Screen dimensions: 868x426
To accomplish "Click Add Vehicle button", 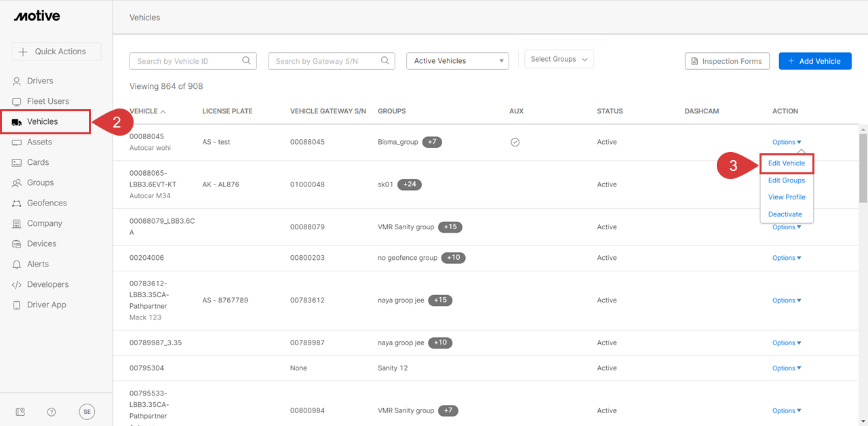I will click(x=815, y=61).
